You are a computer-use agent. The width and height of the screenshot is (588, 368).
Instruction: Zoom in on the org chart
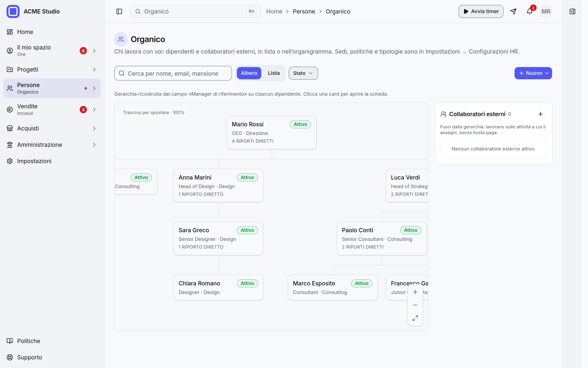pyautogui.click(x=415, y=292)
